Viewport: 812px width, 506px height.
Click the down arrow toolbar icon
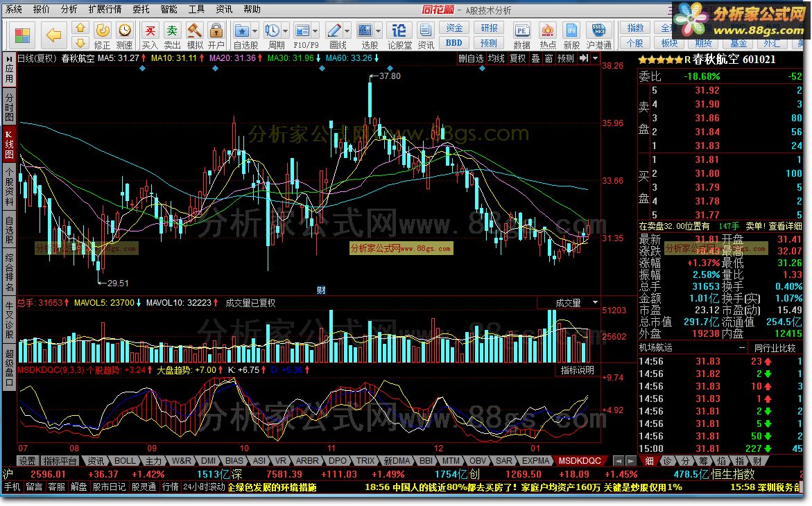(80, 42)
